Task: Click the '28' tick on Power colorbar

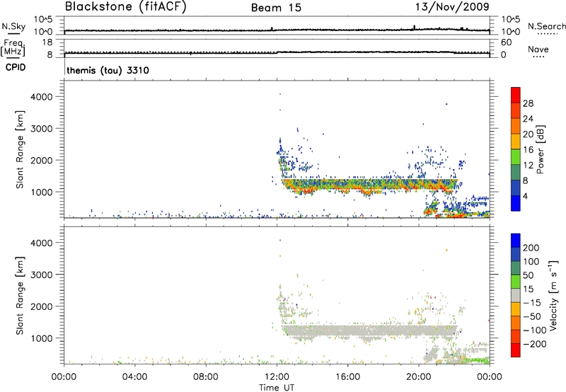Action: coord(528,103)
